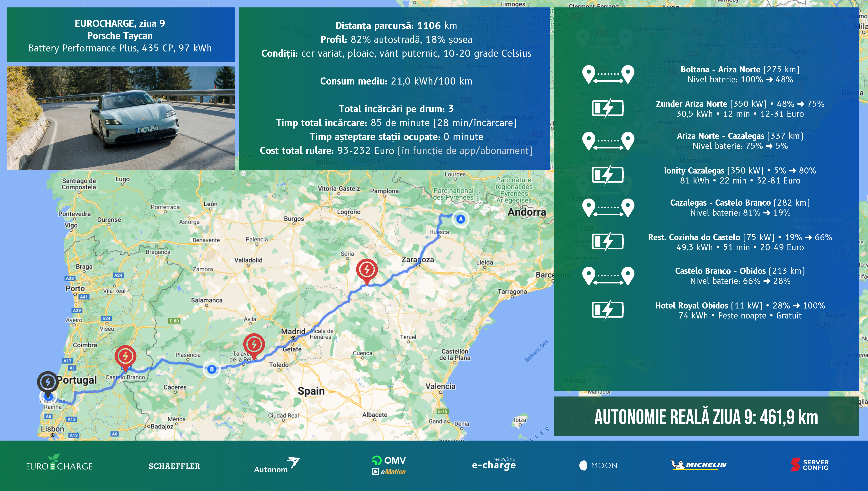Click 'Battery Performance Plus, 435 CP, 97 kWh' text
The height and width of the screenshot is (491, 868).
pos(120,48)
